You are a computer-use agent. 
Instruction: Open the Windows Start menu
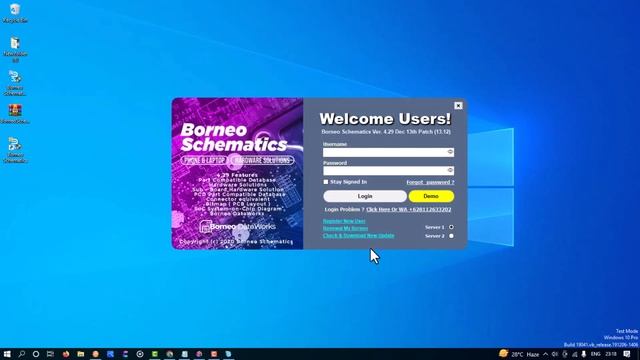pyautogui.click(x=7, y=354)
